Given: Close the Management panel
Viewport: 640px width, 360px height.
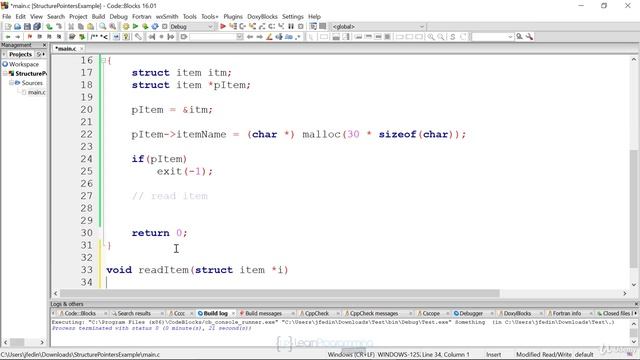Looking at the screenshot, I should click(x=44, y=45).
